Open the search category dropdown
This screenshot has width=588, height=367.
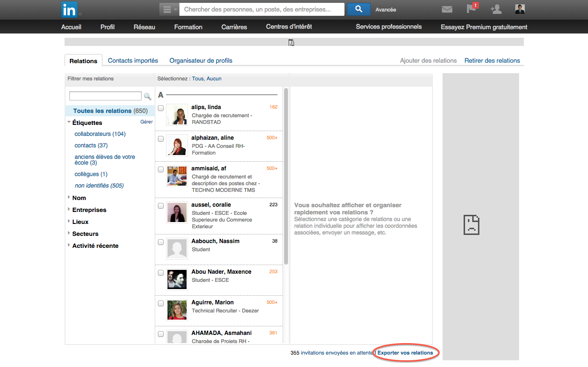(169, 9)
